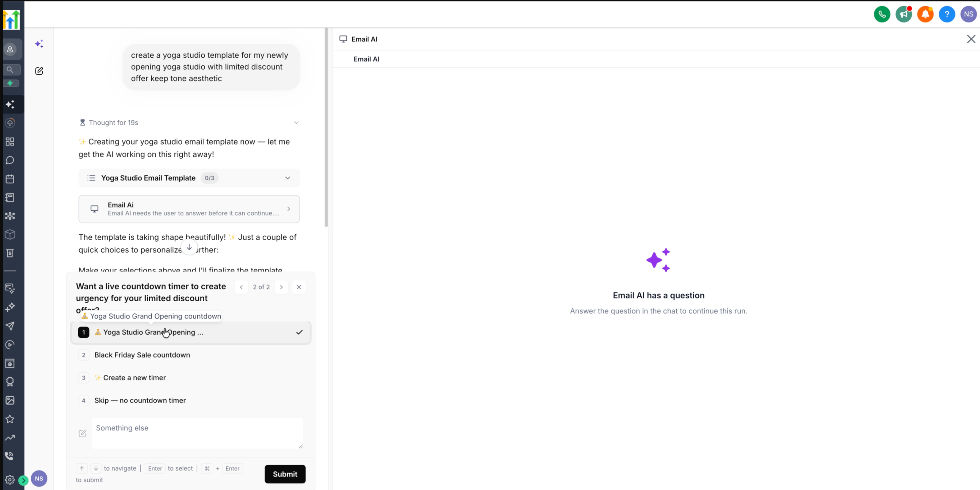Open the Media Storage image icon
Screen dimensions: 980x490
tap(10, 400)
